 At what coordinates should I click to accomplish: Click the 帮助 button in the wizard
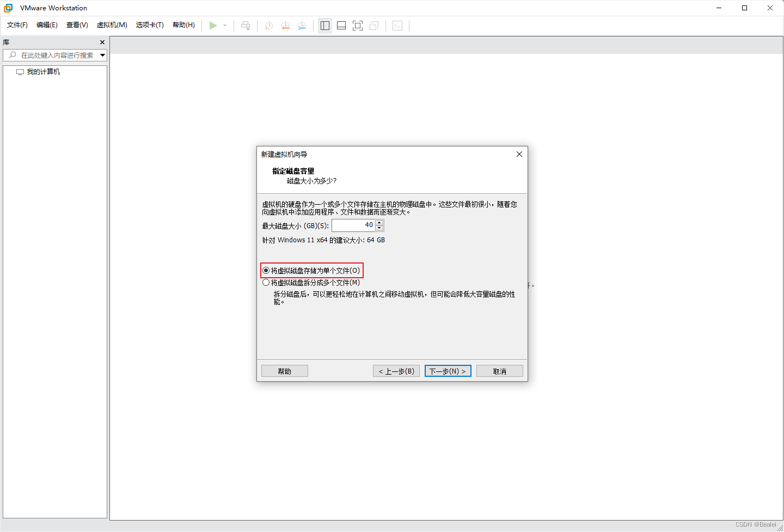(x=285, y=371)
